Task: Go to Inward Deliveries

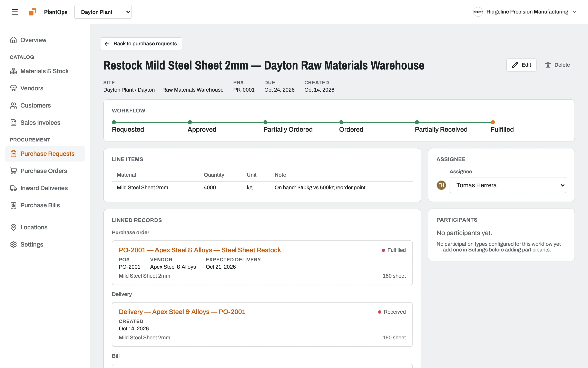Action: [x=45, y=188]
